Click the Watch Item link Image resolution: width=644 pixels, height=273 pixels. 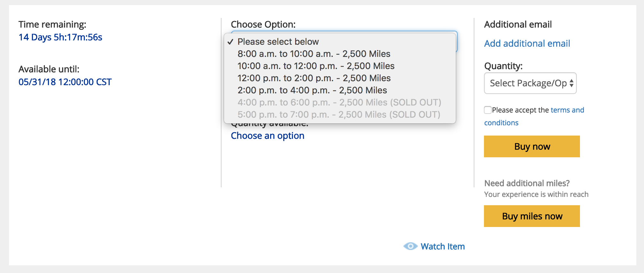click(443, 246)
